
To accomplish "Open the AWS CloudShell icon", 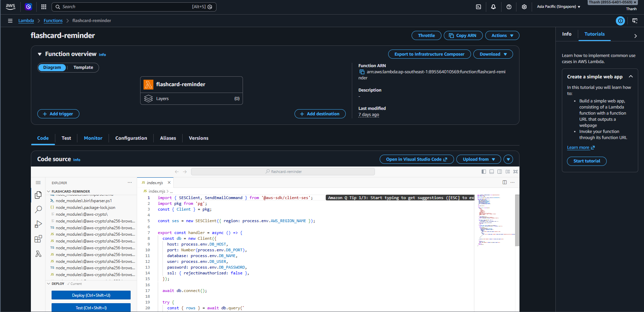I will (478, 7).
